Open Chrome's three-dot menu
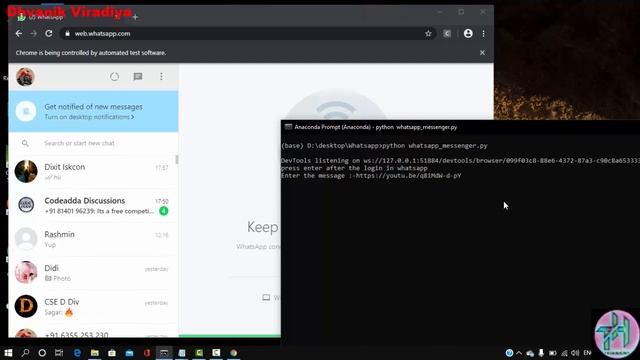Viewport: 640px width, 360px height. 483,33
